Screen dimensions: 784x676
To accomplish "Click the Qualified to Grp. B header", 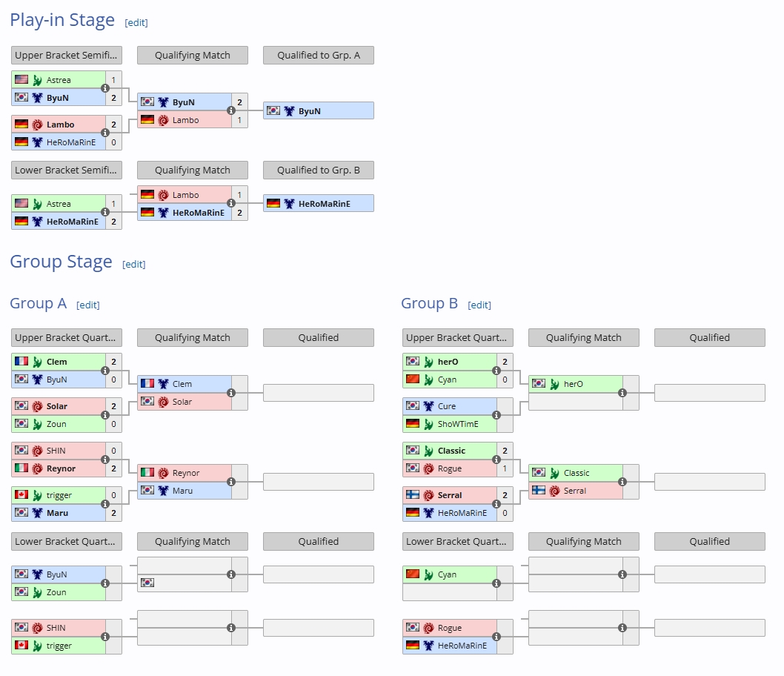I will pos(319,170).
